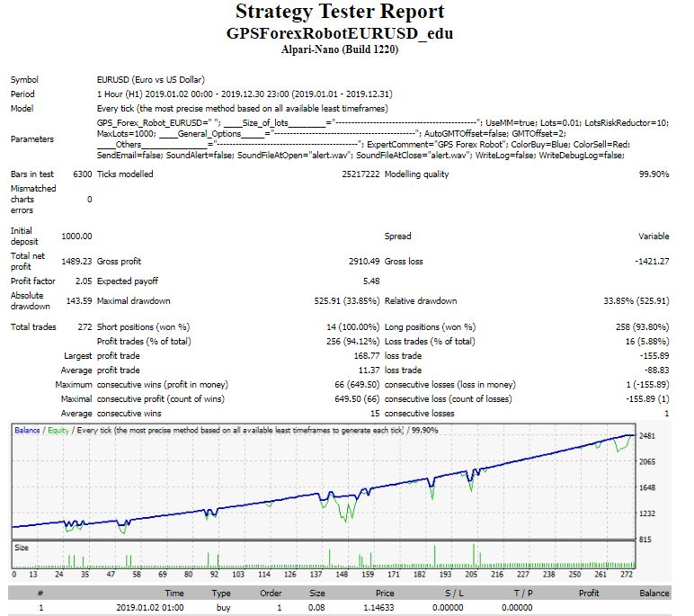Click the buy type cell in row 1
Screen dimensions: 694x616
point(224,608)
